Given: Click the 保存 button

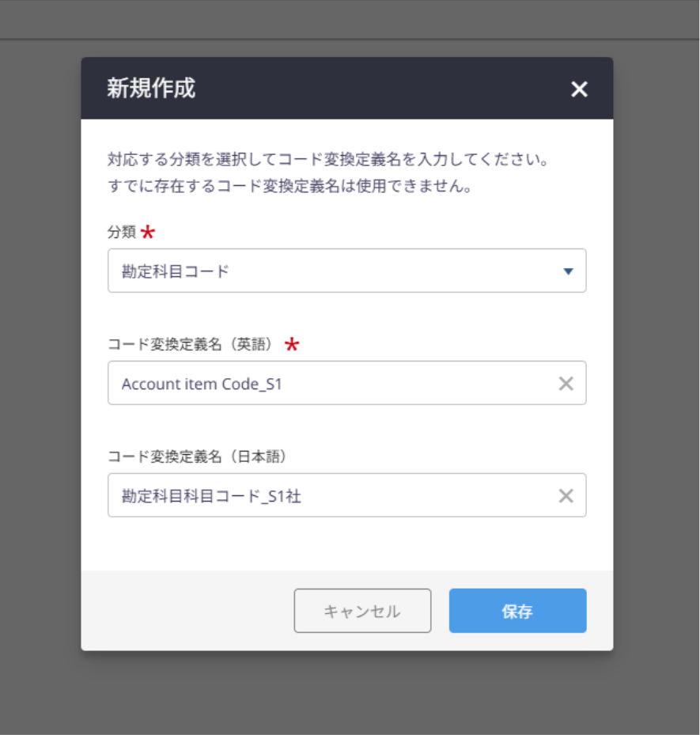Looking at the screenshot, I should tap(518, 611).
